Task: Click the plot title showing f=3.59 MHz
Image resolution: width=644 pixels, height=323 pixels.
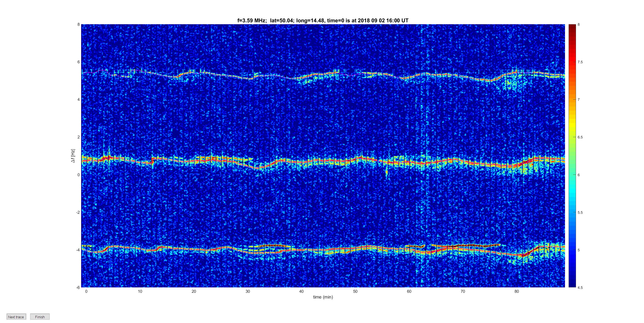Action: [323, 21]
